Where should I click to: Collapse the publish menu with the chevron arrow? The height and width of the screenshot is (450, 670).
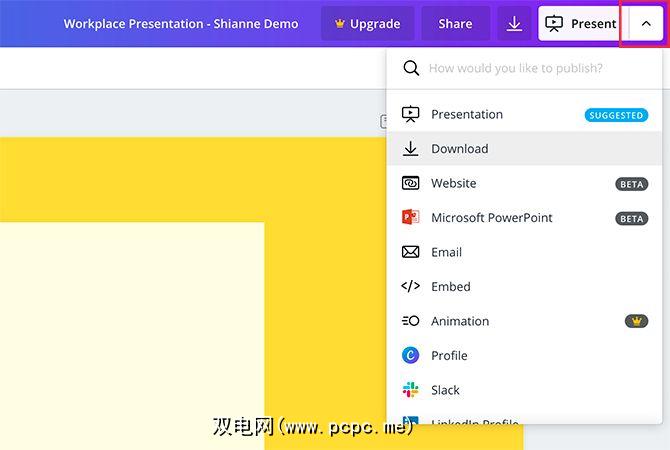point(646,24)
